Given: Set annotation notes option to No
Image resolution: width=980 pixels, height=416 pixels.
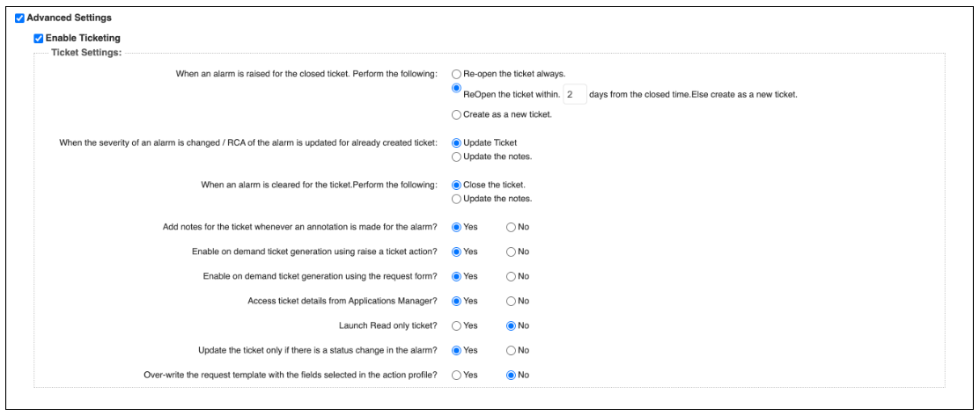Looking at the screenshot, I should coord(512,228).
